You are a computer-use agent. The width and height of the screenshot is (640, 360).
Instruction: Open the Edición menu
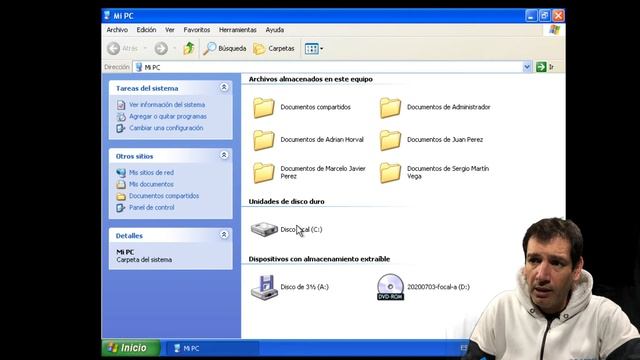click(146, 30)
